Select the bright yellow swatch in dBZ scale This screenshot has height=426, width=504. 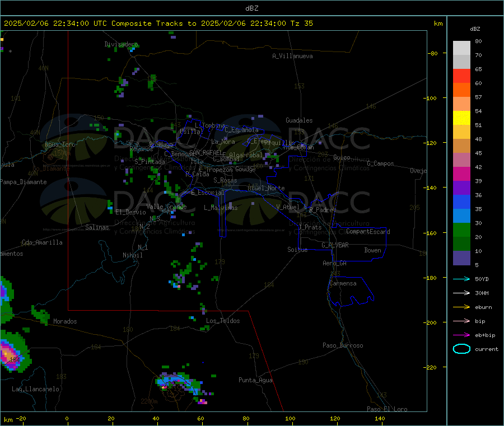pyautogui.click(x=461, y=118)
